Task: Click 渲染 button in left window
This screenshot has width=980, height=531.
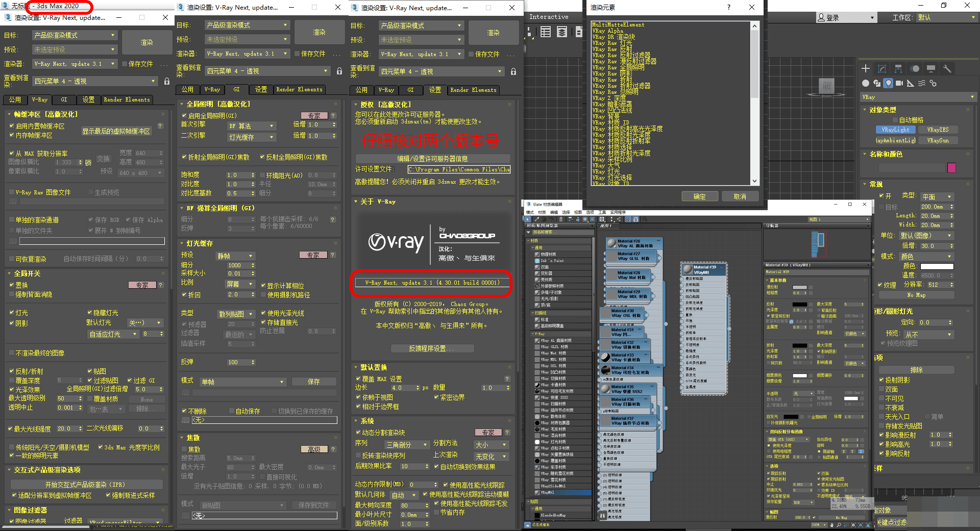Action: (146, 42)
